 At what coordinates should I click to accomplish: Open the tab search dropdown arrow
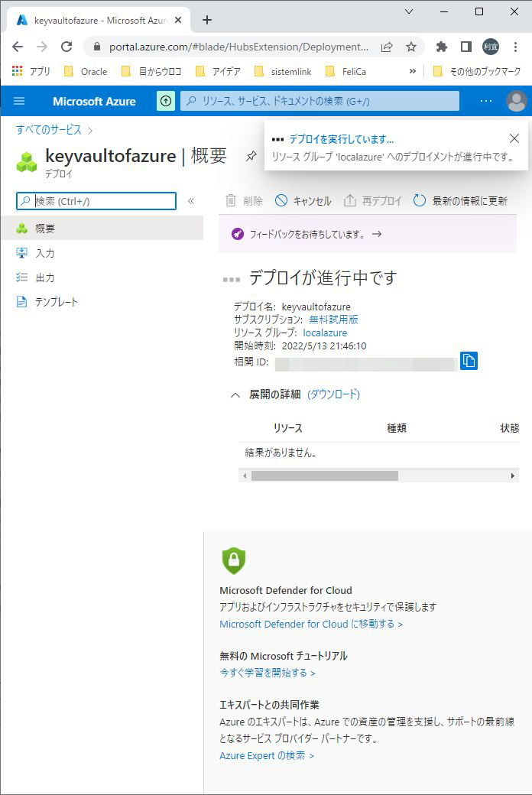click(x=409, y=11)
